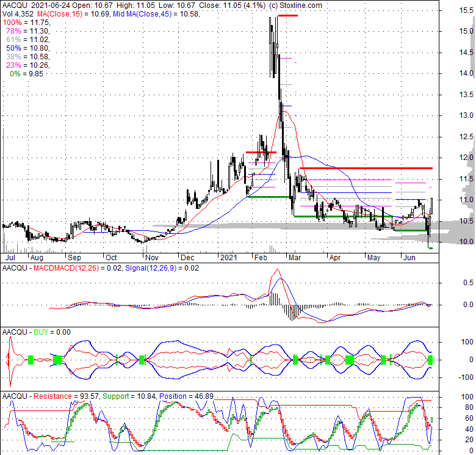Screen dimensions: 476x455
Task: Click the short red resistance line at top
Action: coord(288,15)
